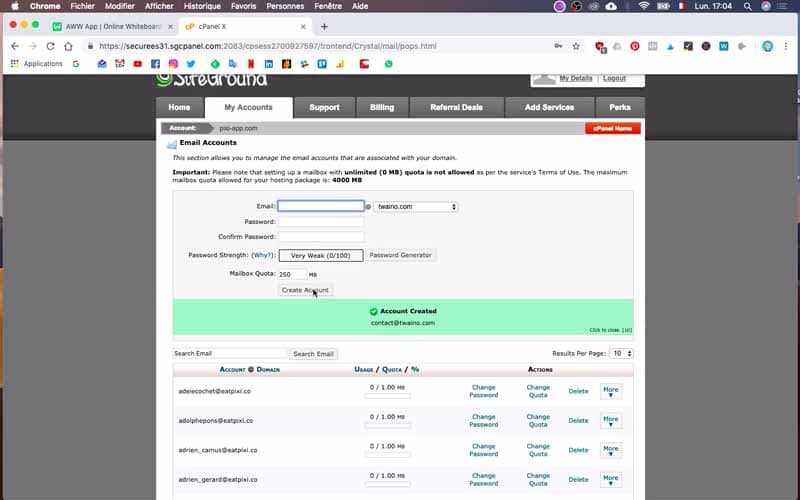Click the Search Email text field
Viewport: 800px width, 500px height.
coord(230,353)
